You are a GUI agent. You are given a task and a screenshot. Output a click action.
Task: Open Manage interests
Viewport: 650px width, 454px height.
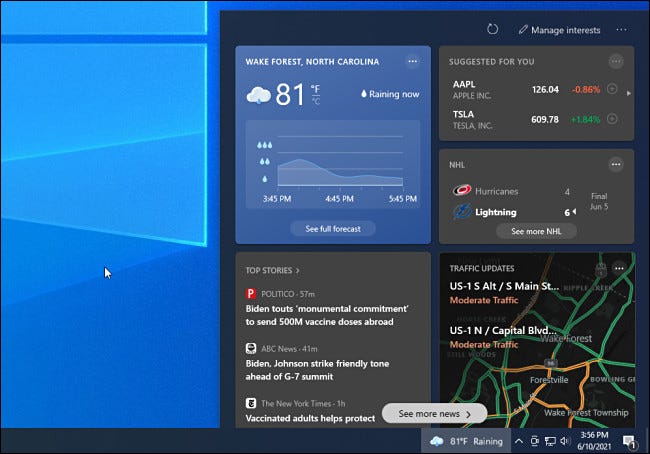(x=559, y=30)
